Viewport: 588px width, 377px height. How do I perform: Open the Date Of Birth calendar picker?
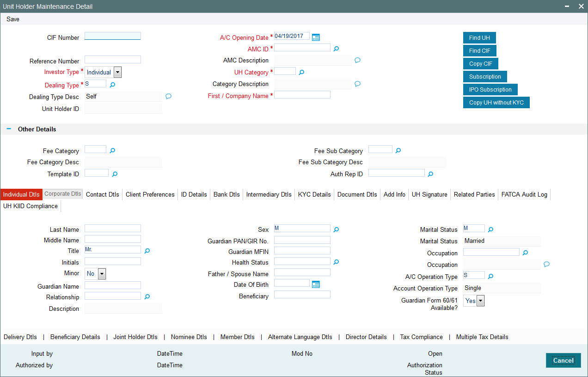(316, 284)
